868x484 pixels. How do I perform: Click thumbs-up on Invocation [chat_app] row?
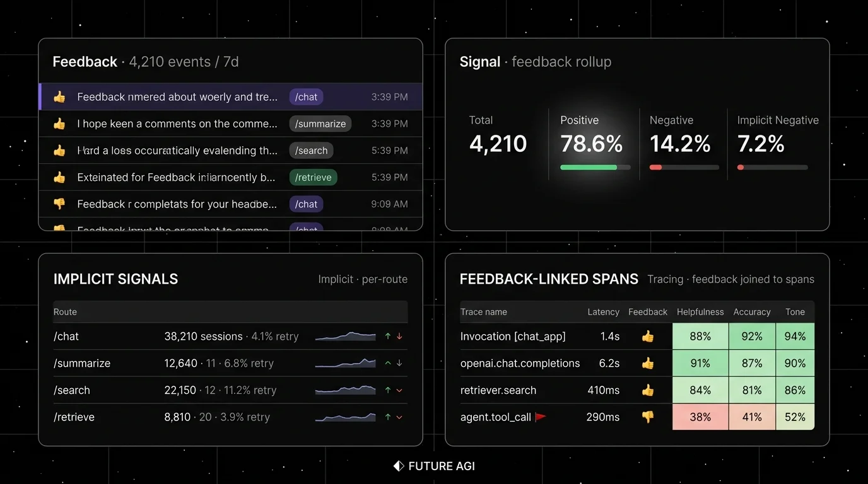648,337
